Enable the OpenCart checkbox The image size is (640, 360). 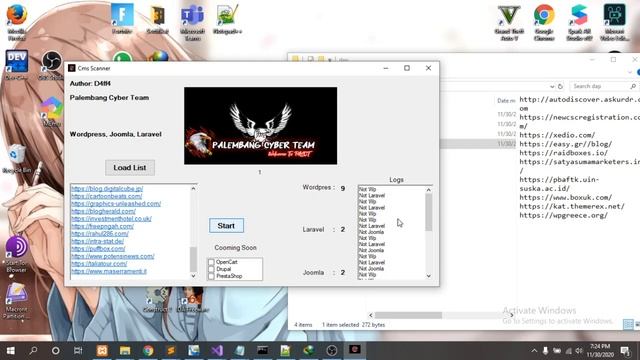click(211, 262)
